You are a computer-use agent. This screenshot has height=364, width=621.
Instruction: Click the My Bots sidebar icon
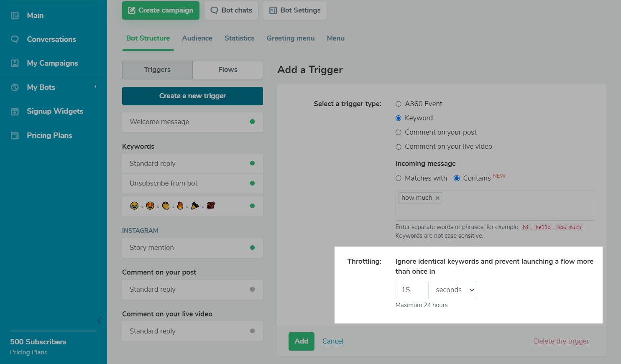[x=15, y=87]
